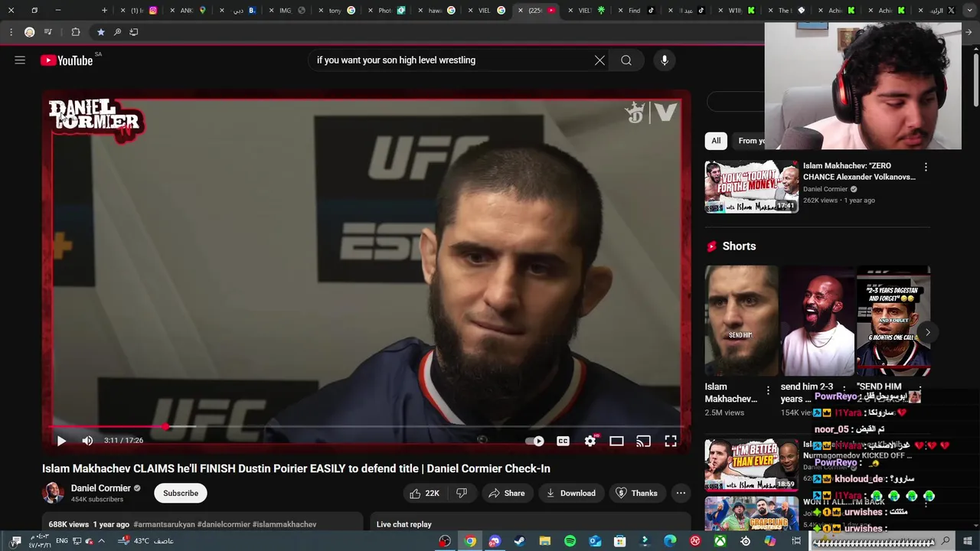The image size is (980, 551).
Task: Open Microsoft Edge from taskbar
Action: click(670, 541)
